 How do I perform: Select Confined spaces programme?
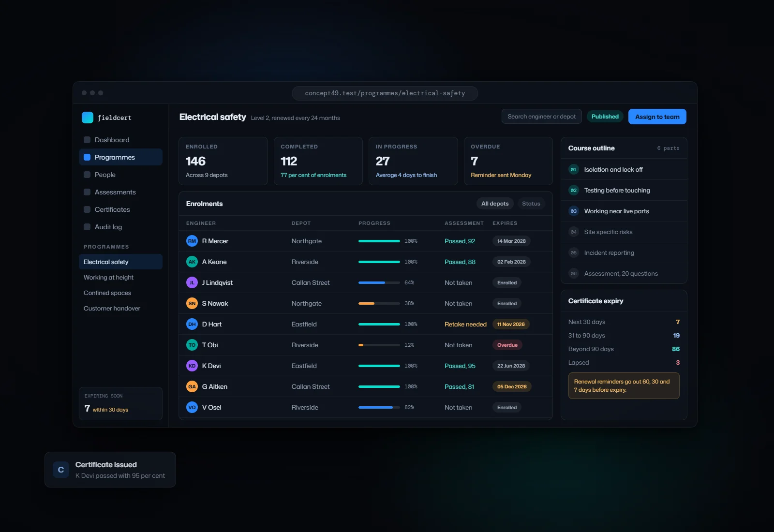[x=120, y=293]
